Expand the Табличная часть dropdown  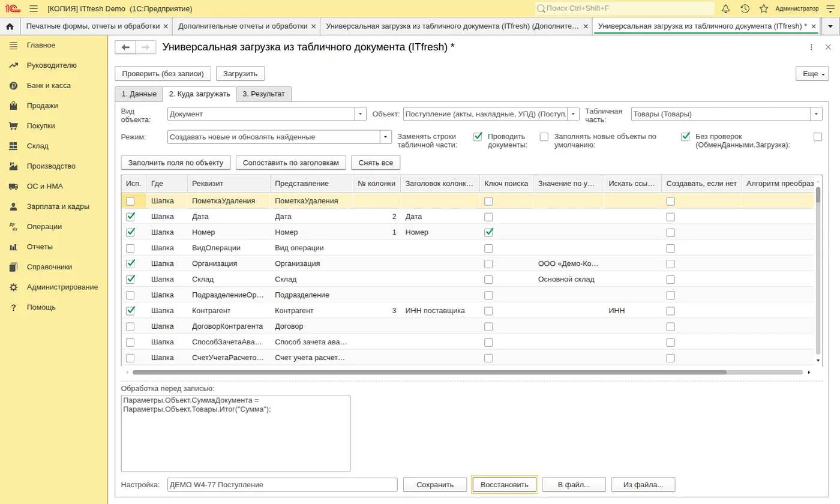click(817, 114)
